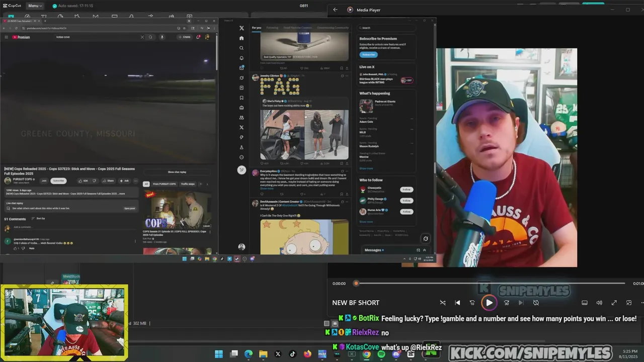Click X Explore search icon in sidebar
644x362 pixels.
point(242,48)
